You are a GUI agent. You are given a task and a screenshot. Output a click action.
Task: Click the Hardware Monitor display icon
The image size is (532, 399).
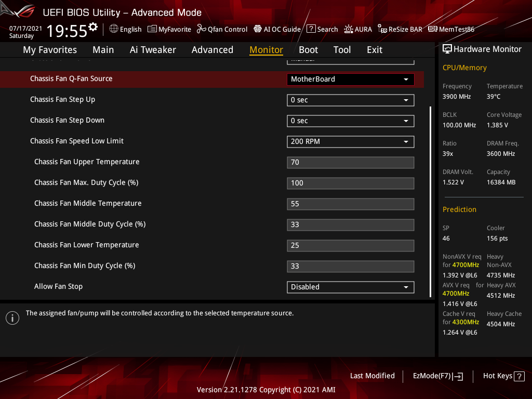(447, 49)
